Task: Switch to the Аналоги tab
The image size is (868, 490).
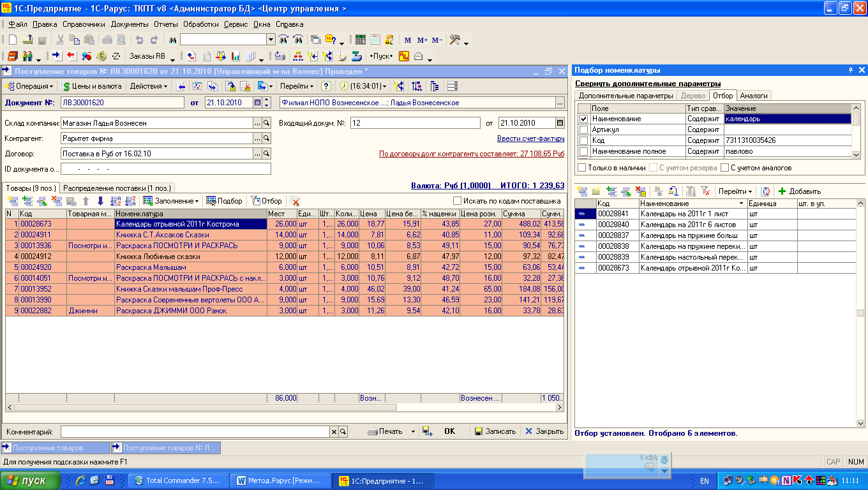Action: [x=754, y=96]
